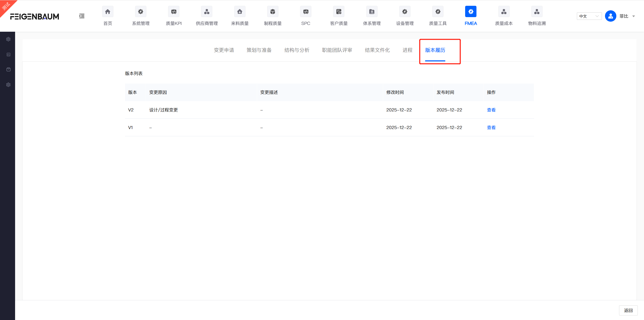Viewport: 644px width, 320px height.
Task: Click the 首页 home icon
Action: point(108,12)
